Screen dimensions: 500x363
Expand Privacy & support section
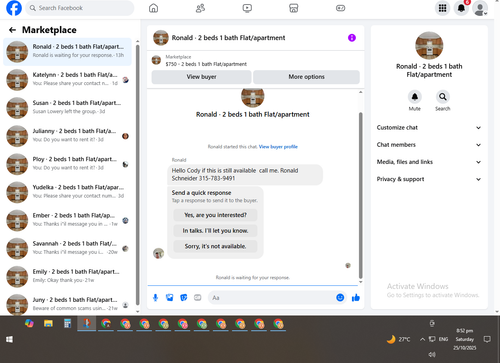tap(429, 179)
